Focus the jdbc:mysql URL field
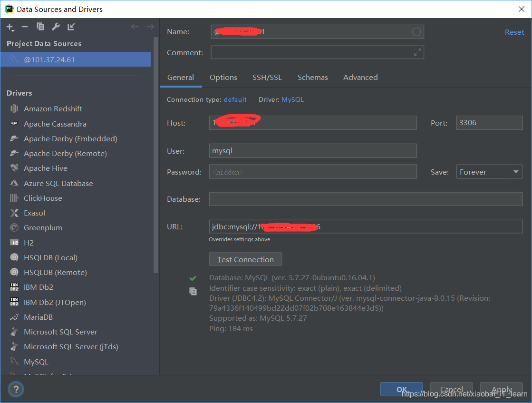532x403 pixels. pos(366,226)
